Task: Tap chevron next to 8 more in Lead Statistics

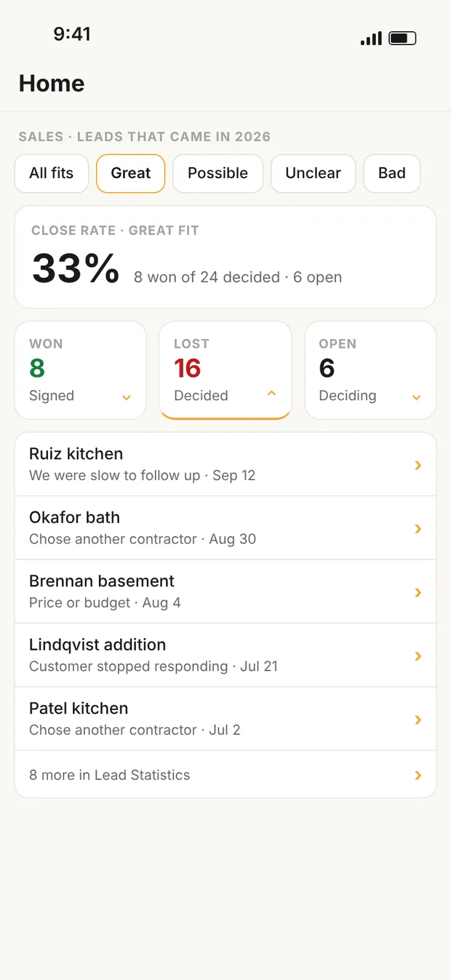Action: (418, 776)
